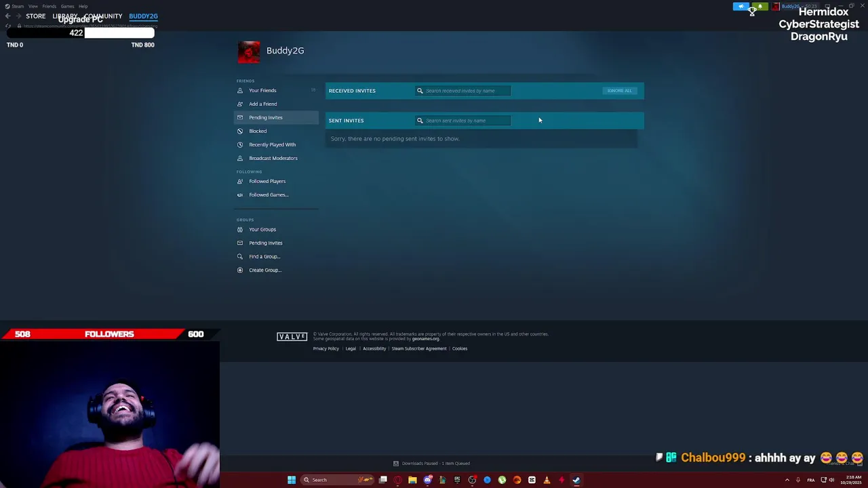Viewport: 868px width, 488px height.
Task: Click the Add a Friend icon
Action: pos(239,104)
